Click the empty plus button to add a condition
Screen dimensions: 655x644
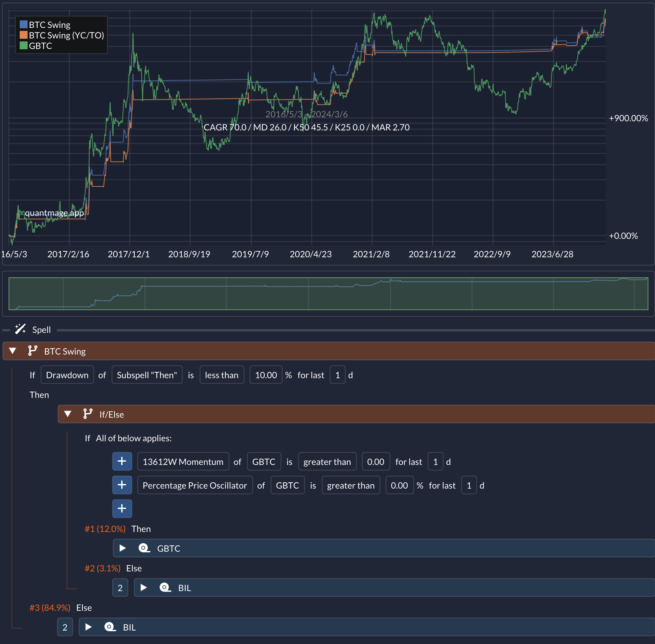point(122,508)
